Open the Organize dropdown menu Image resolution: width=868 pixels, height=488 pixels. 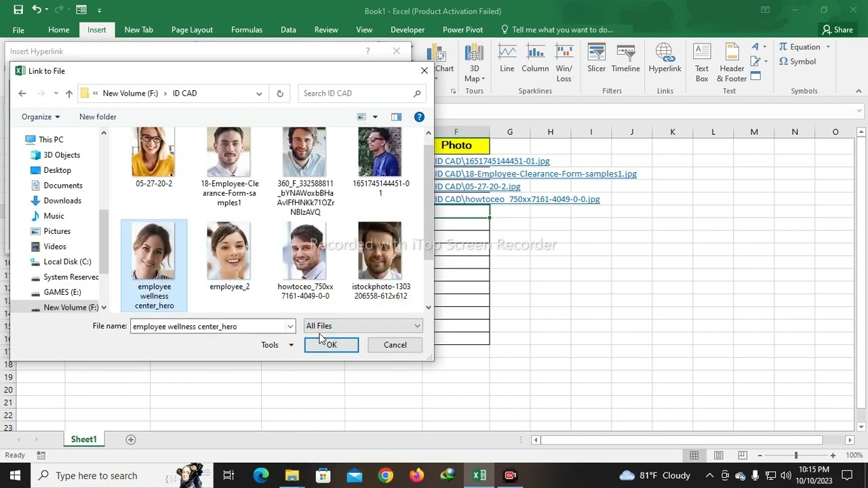pos(41,117)
